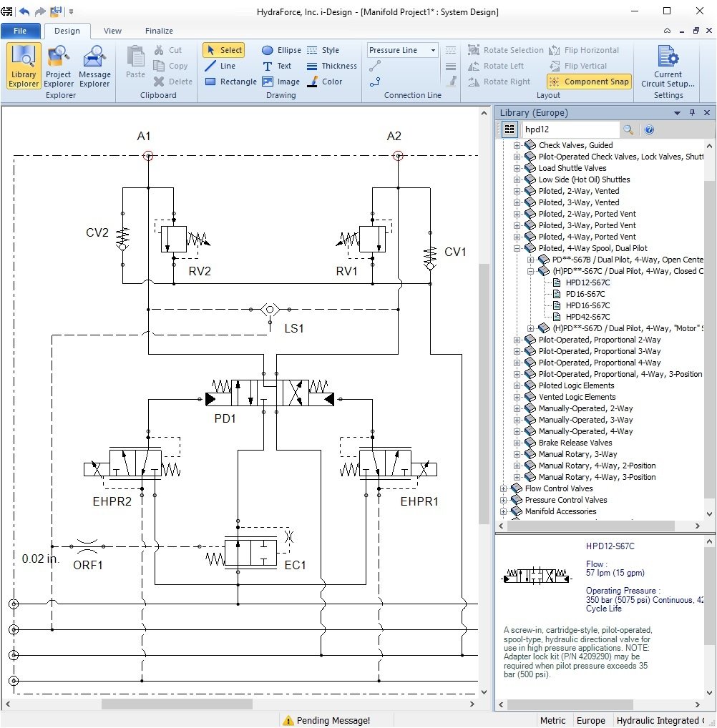Open the Library Explorer panel
717x728 pixels.
(x=24, y=65)
